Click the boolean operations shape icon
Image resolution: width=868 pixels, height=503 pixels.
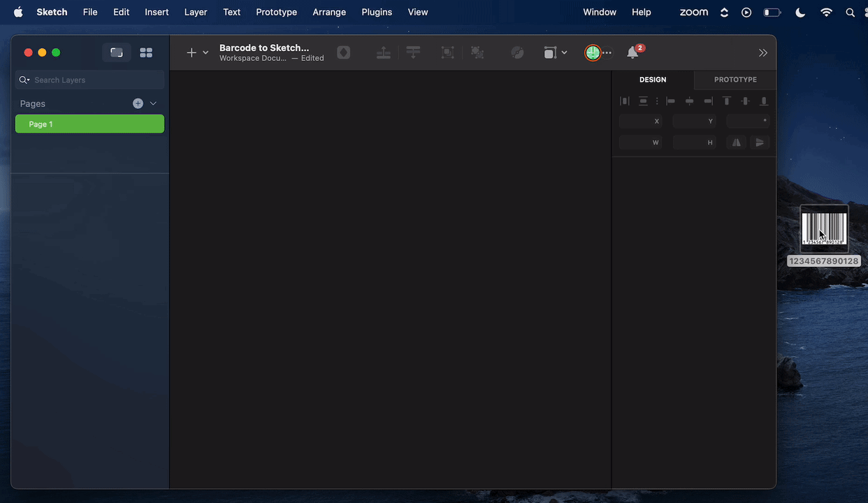550,53
